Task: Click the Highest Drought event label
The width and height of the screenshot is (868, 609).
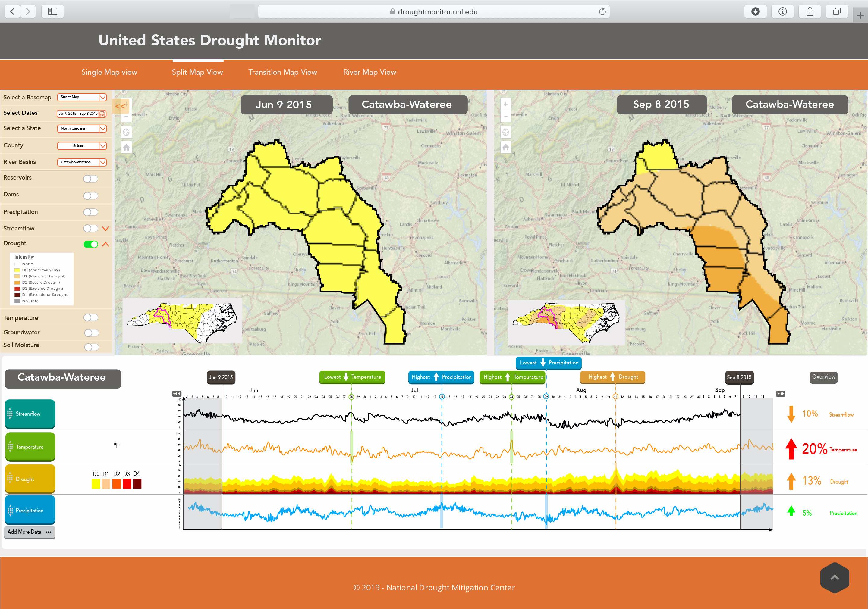Action: (613, 377)
